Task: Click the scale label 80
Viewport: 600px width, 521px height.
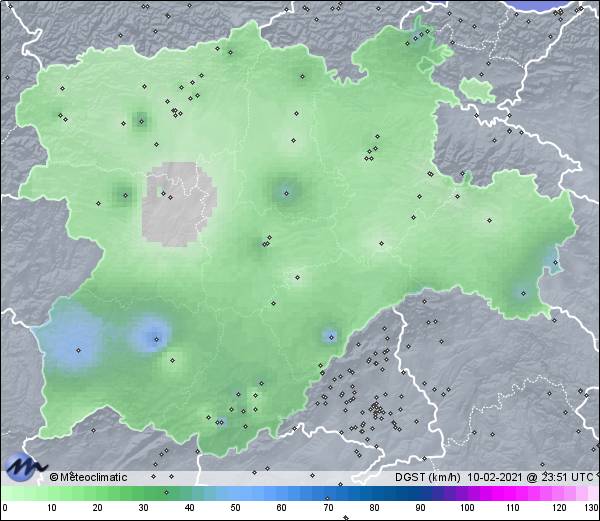Action: [374, 508]
